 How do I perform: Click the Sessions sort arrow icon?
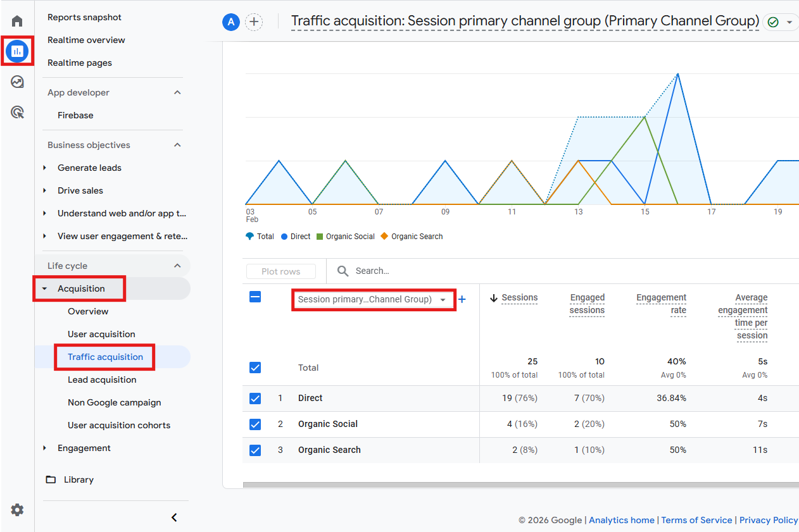494,298
